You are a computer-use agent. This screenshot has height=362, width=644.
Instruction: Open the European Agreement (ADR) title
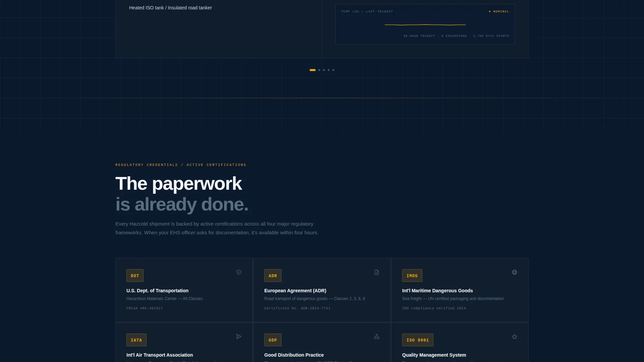click(295, 291)
